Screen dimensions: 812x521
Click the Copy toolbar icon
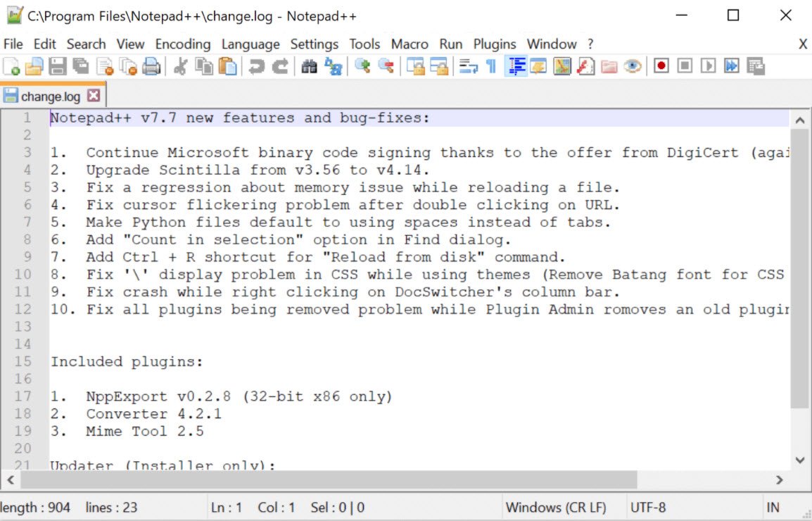tap(204, 66)
